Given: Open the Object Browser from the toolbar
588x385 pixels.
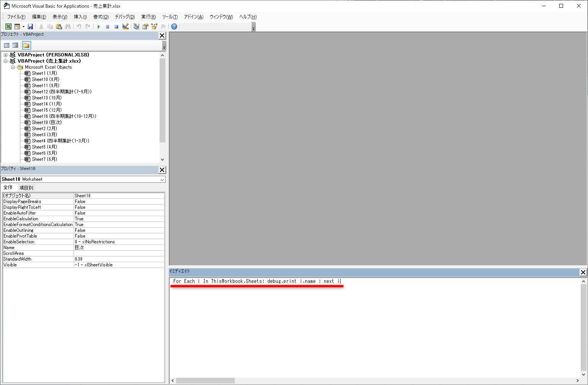Looking at the screenshot, I should [x=154, y=26].
